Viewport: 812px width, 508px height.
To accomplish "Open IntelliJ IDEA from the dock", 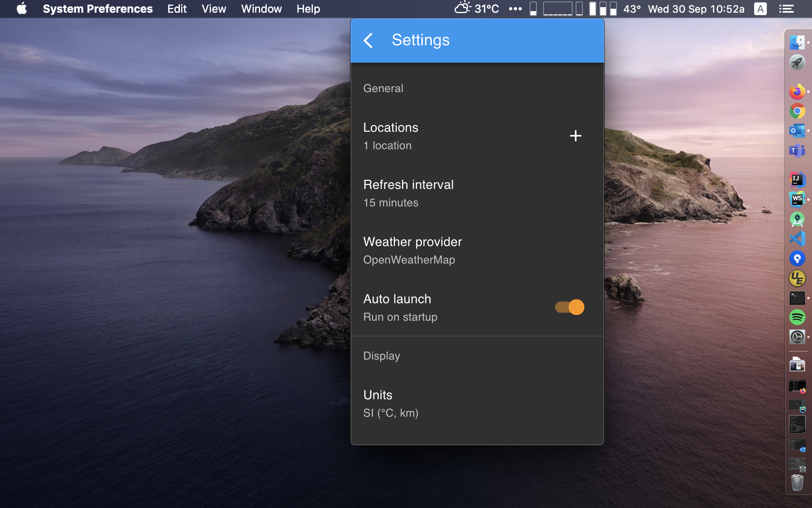I will 797,180.
